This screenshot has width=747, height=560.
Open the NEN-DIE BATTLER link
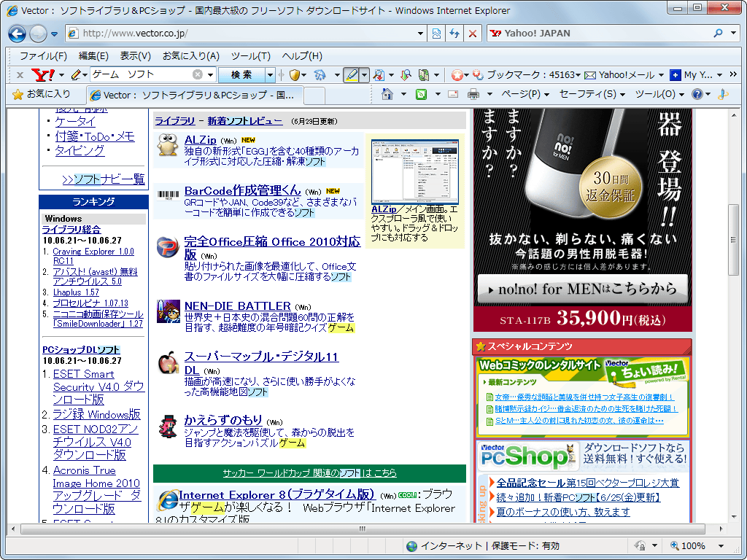[237, 306]
